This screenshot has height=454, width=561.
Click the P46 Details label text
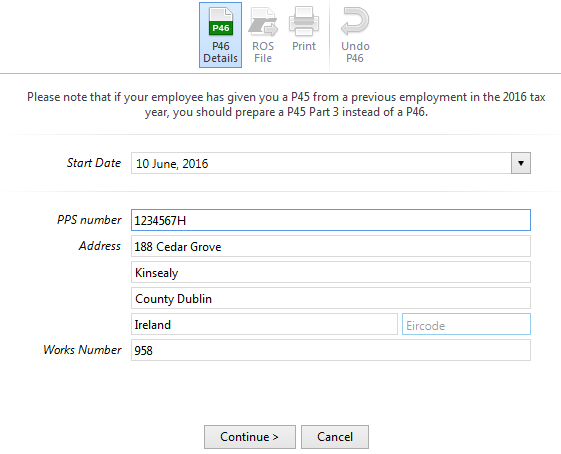click(220, 52)
